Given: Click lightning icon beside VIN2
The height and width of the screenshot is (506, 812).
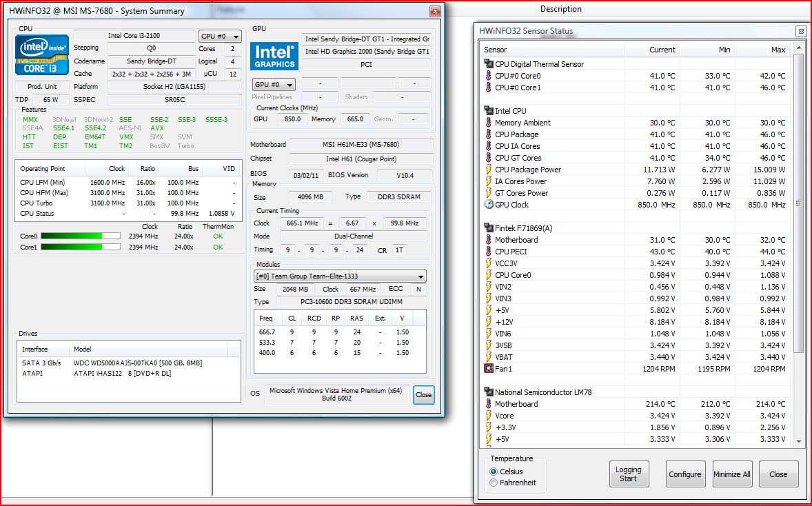Looking at the screenshot, I should coord(488,287).
